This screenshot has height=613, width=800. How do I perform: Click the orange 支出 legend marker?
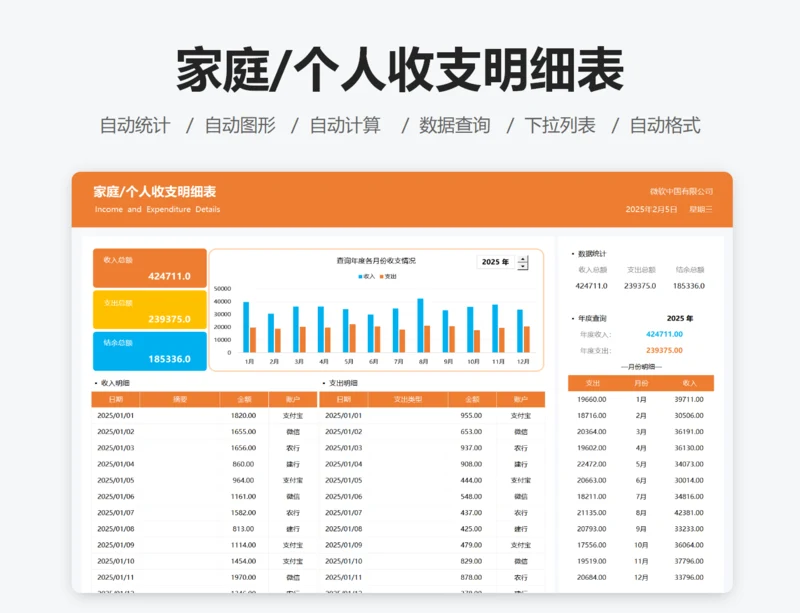(381, 277)
